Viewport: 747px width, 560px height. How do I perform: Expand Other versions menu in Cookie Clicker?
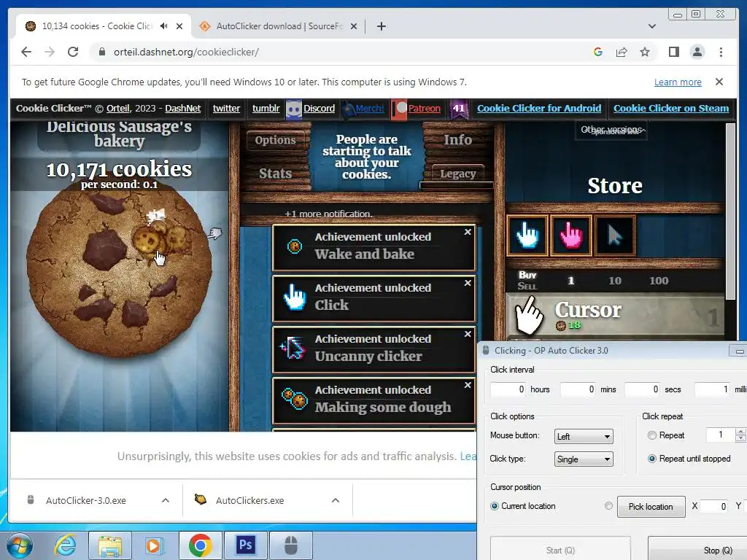point(612,130)
